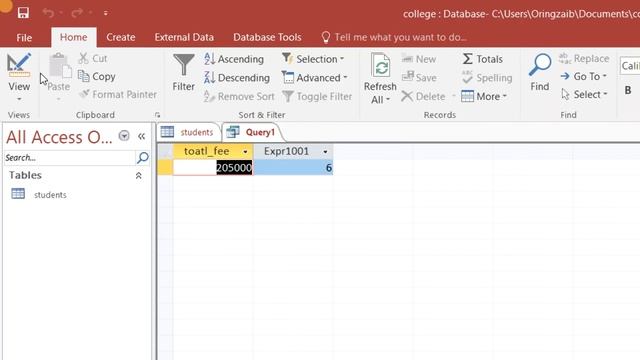The width and height of the screenshot is (640, 360).
Task: Click the Expr1001 cell with value 6
Action: (293, 167)
